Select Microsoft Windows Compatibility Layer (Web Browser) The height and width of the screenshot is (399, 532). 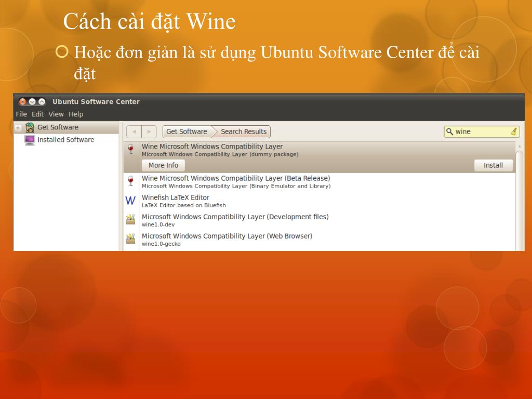click(320, 240)
